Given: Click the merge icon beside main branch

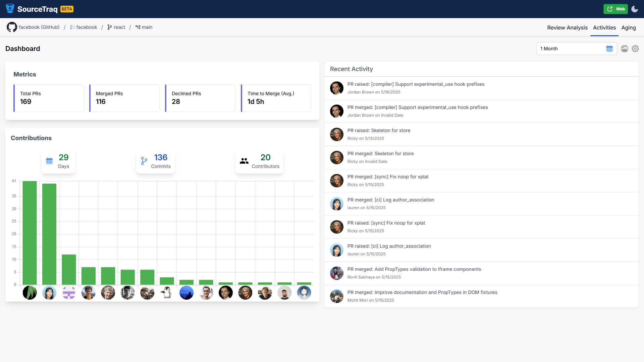Looking at the screenshot, I should [x=138, y=27].
